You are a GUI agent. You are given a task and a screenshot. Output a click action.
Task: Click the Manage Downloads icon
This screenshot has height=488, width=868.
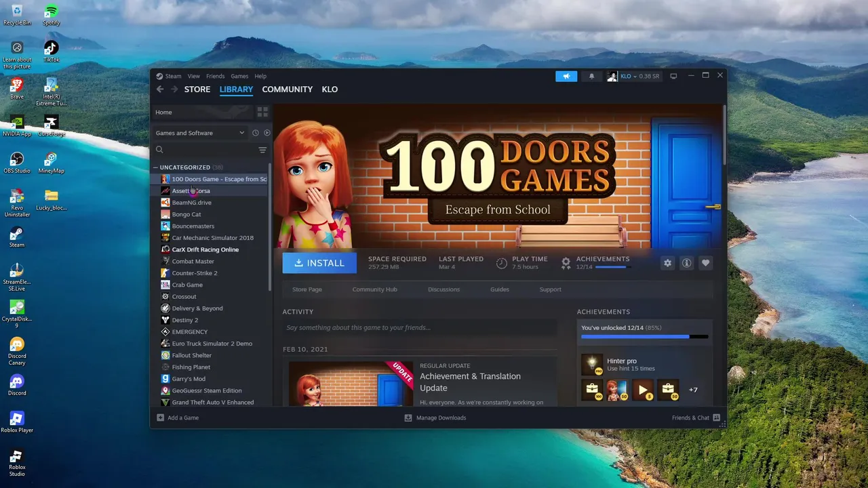[408, 418]
